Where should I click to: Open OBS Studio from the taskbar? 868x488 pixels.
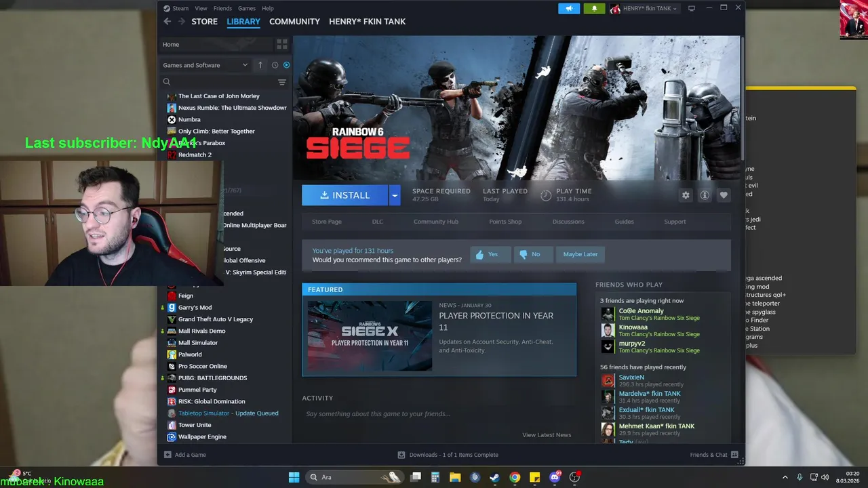[574, 477]
